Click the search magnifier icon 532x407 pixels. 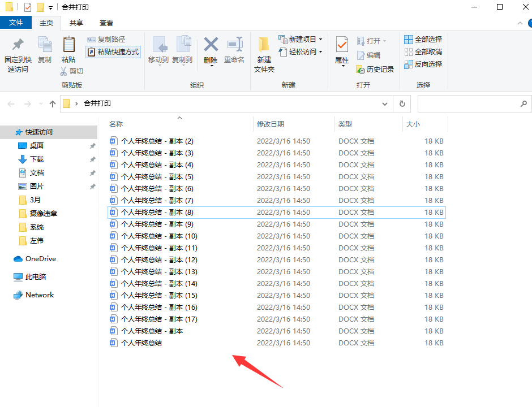point(524,103)
